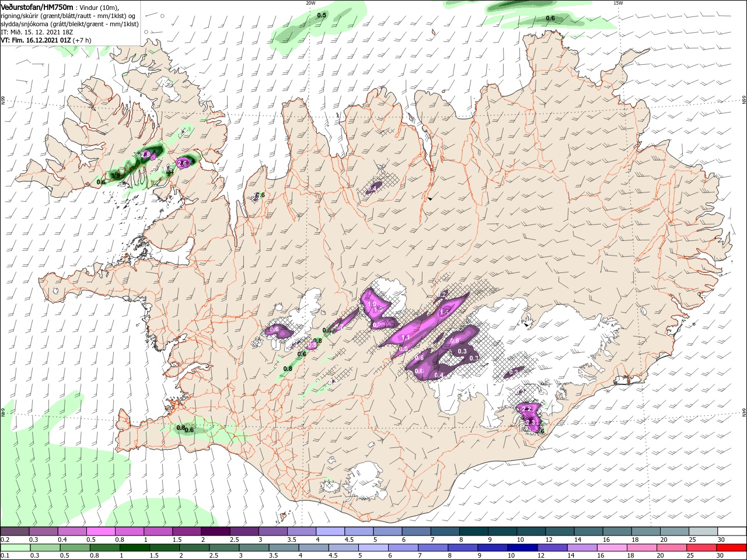The height and width of the screenshot is (560, 747).
Task: Click the "2.2" value in the southeast purple patch
Action: [526, 409]
